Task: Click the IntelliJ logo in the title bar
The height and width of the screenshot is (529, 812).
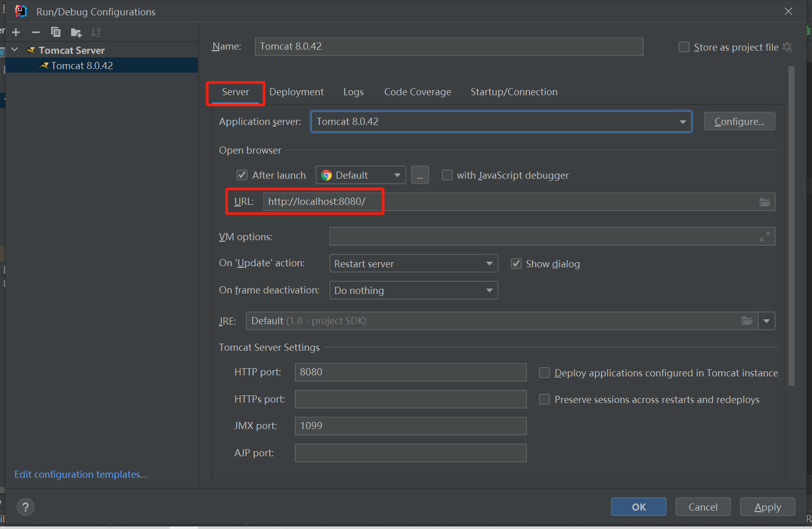Action: [21, 11]
